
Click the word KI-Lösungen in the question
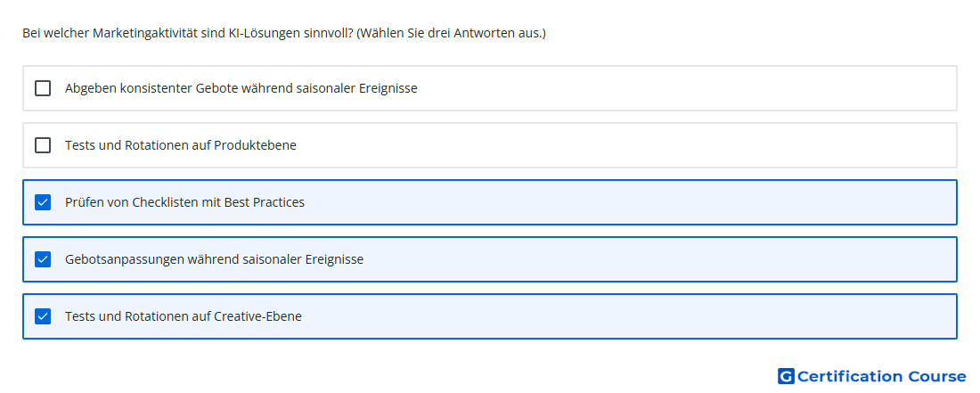[252, 32]
